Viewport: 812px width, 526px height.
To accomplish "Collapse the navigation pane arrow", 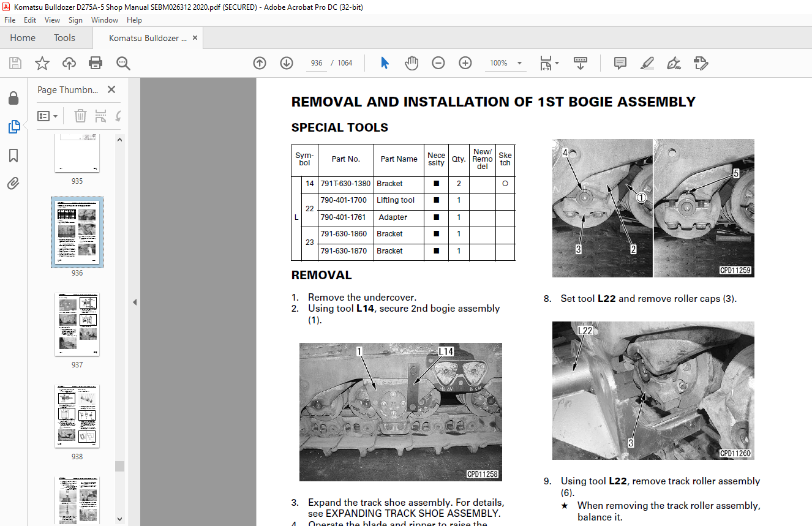I will click(x=135, y=302).
